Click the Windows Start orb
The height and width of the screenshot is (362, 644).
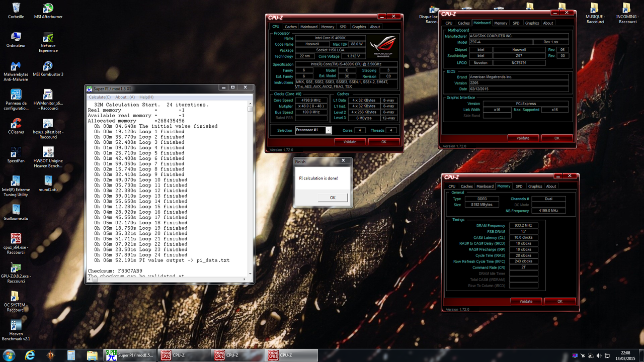[x=9, y=355]
